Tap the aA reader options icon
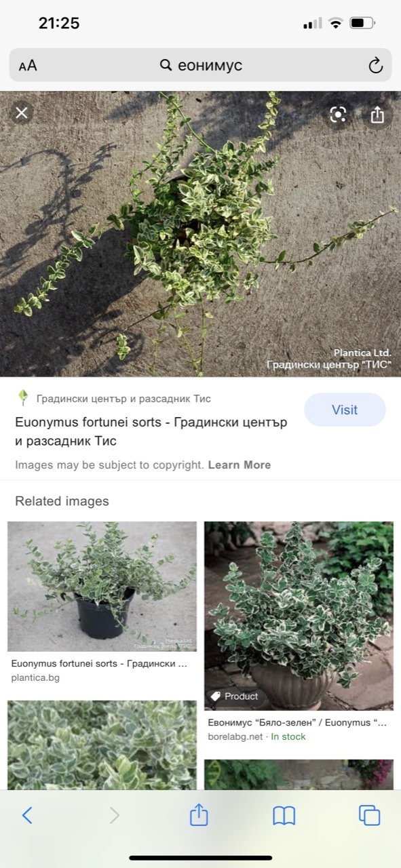Image resolution: width=401 pixels, height=868 pixels. coord(28,66)
